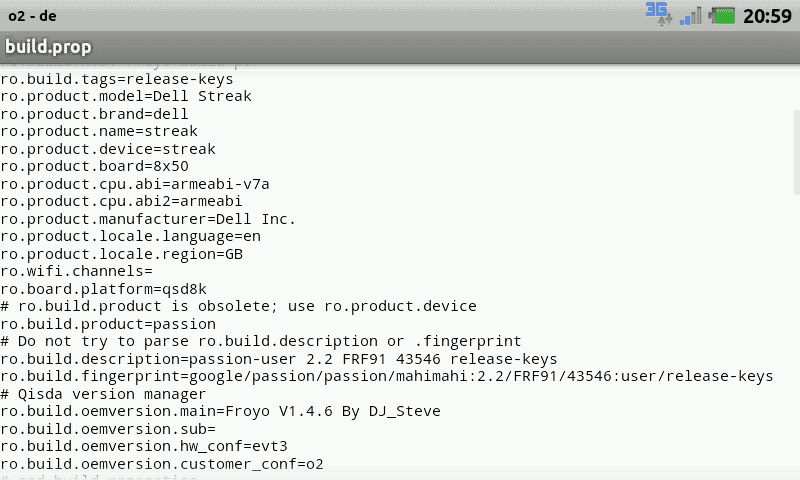
Task: Tap the 20:59 clock in status bar
Action: tap(767, 16)
